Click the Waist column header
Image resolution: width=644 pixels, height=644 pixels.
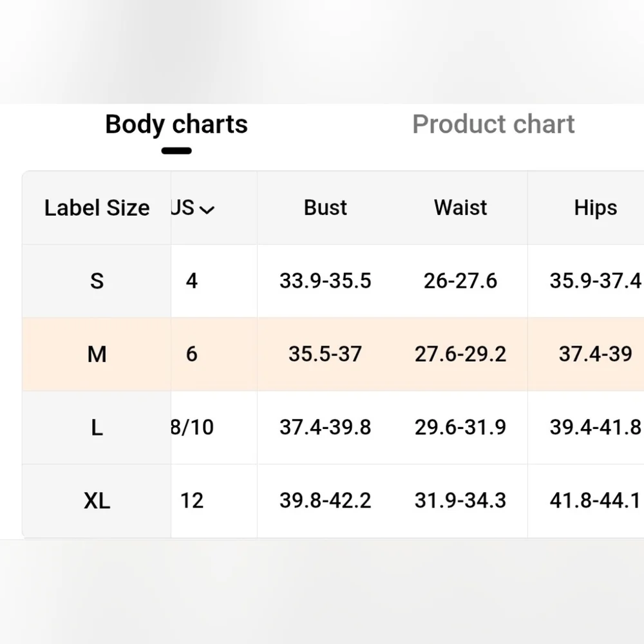[x=460, y=207]
